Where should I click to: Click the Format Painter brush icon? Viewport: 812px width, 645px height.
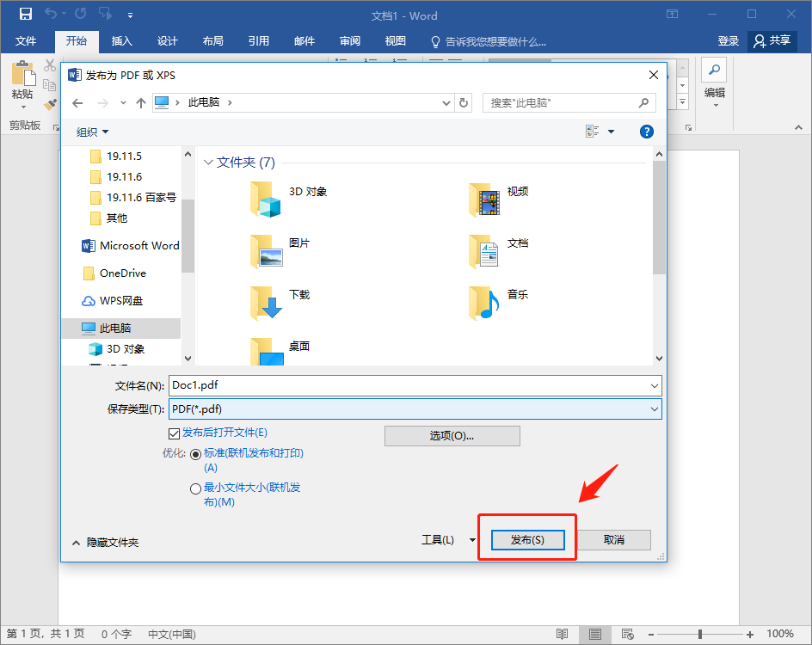[50, 105]
